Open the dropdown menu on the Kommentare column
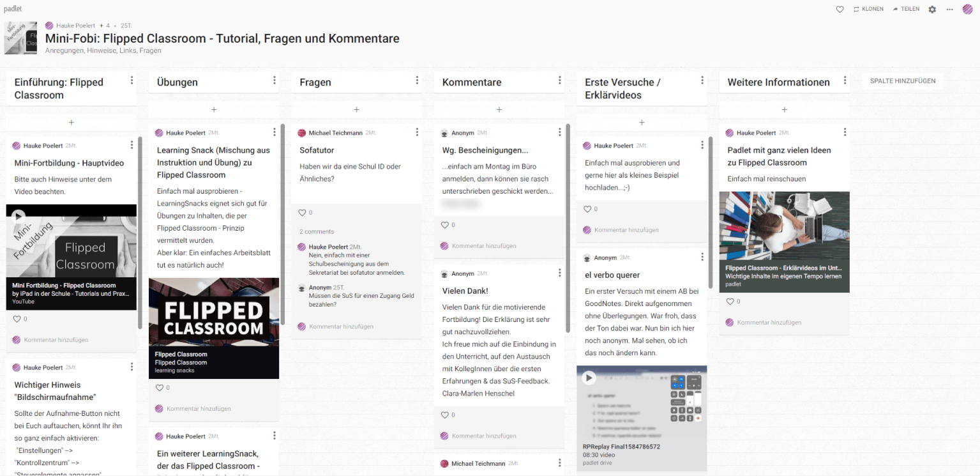Screen dimensions: 980x476 [x=560, y=80]
